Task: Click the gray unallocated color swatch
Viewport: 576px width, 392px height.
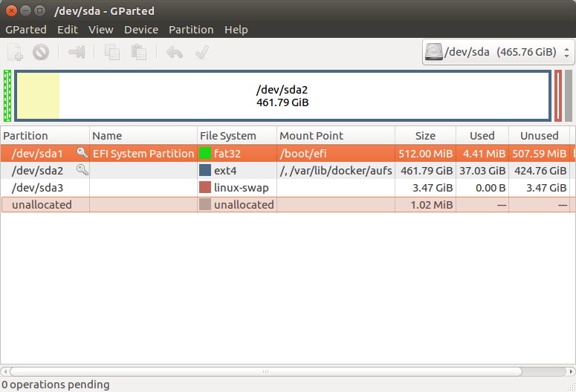Action: tap(205, 204)
